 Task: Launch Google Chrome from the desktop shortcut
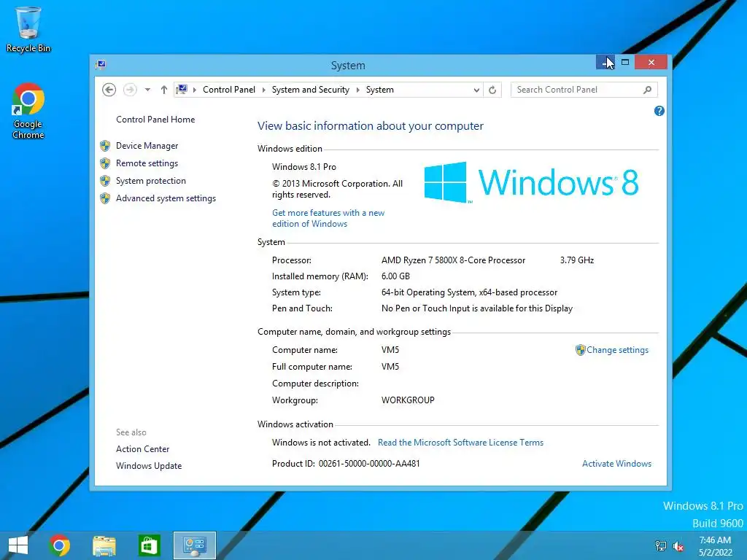tap(28, 111)
